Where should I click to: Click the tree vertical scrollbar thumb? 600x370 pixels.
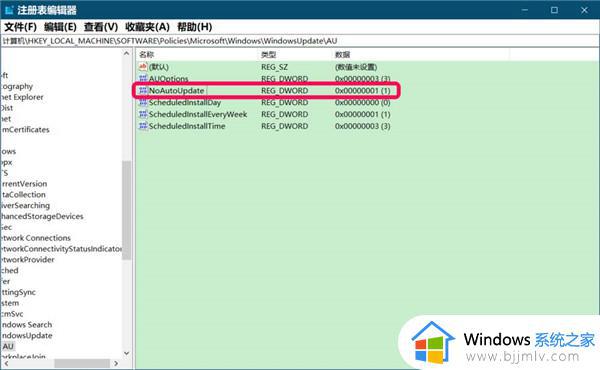[127, 210]
